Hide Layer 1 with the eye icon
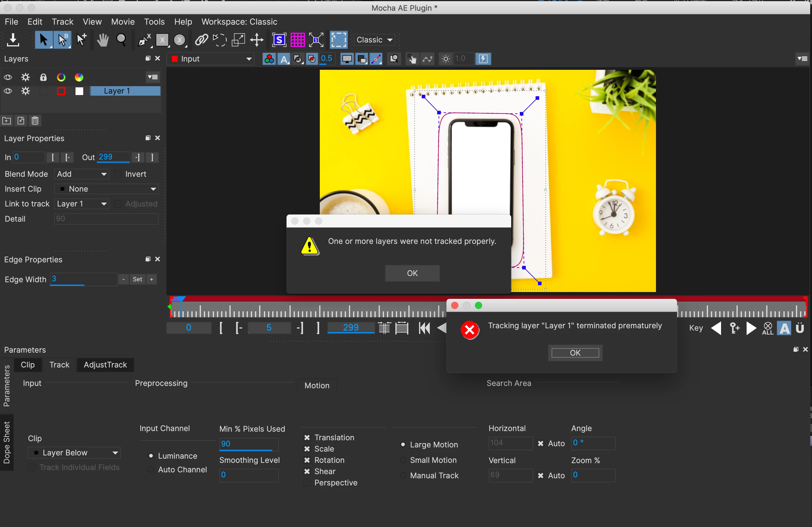 click(x=8, y=91)
